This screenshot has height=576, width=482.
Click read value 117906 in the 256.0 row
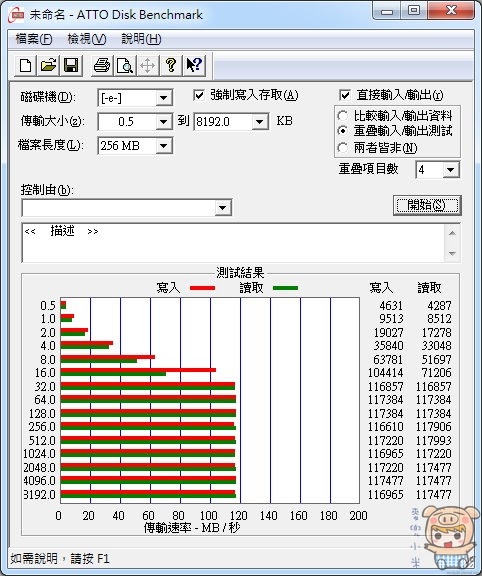click(433, 427)
